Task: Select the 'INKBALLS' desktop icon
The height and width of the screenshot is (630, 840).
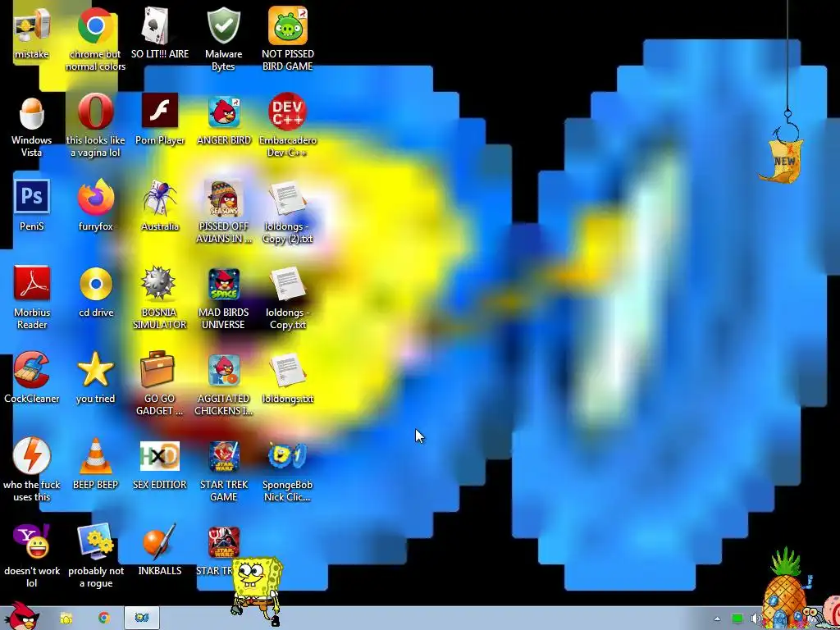Action: [x=160, y=541]
